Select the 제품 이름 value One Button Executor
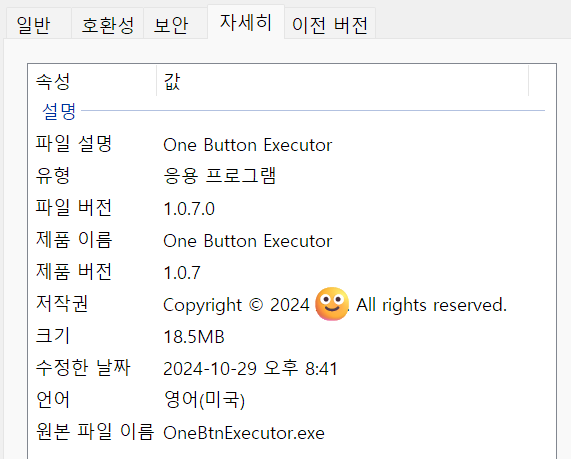This screenshot has width=571, height=459. point(248,241)
